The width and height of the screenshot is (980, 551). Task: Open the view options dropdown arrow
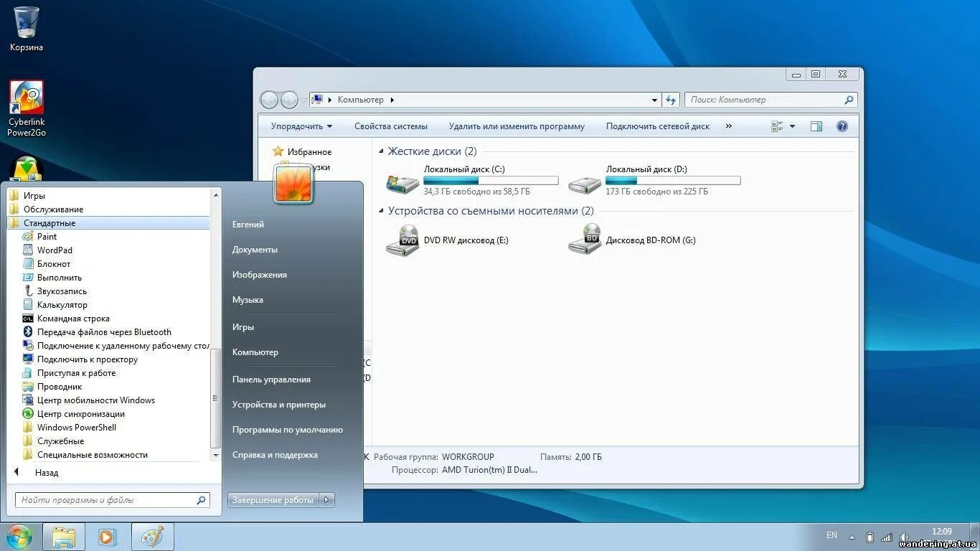[x=792, y=126]
